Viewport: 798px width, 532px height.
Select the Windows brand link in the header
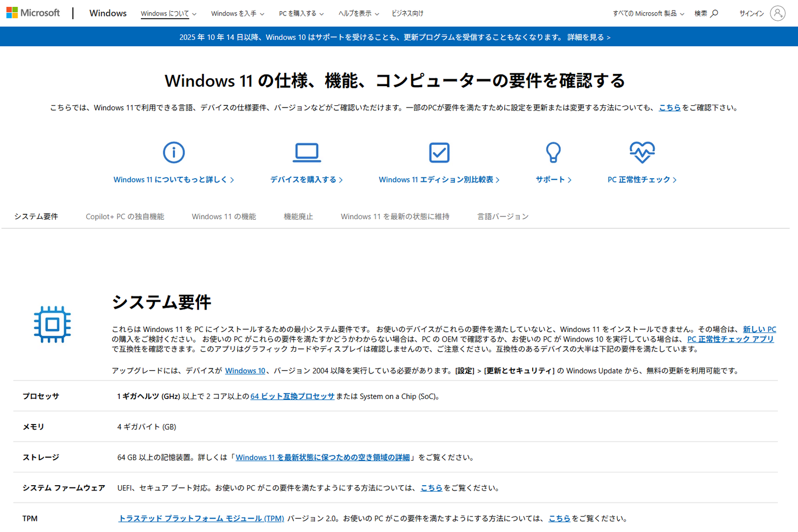coord(107,13)
